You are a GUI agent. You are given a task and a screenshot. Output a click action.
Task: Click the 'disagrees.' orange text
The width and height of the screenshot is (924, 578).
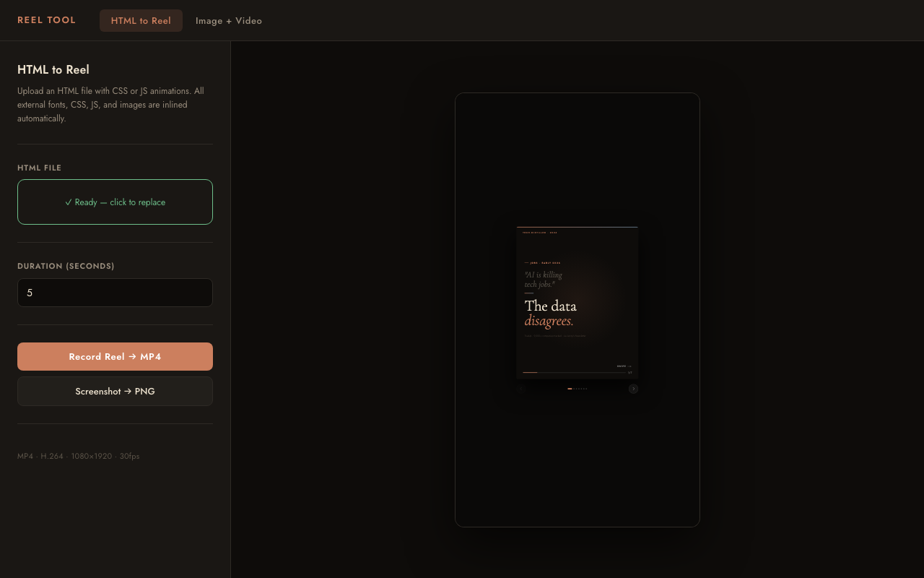(549, 321)
